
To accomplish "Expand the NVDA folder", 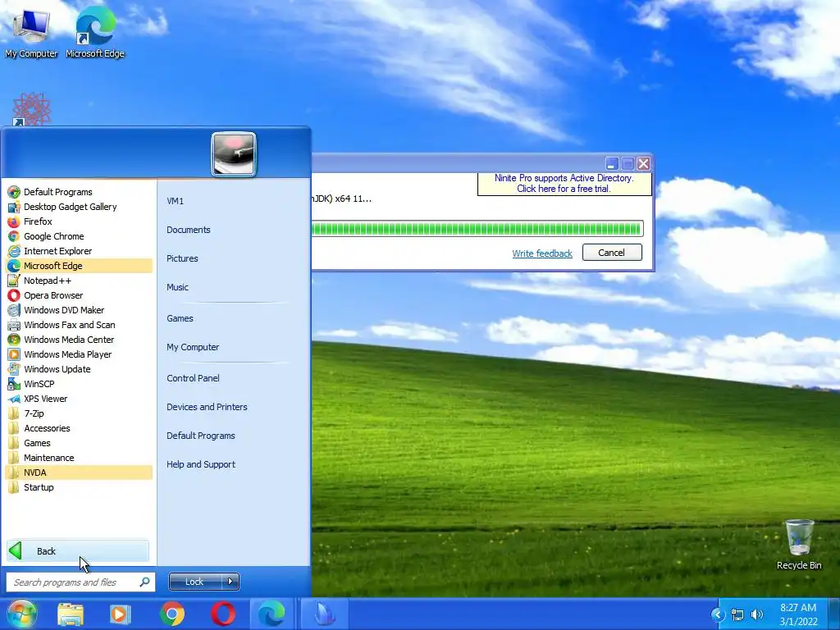I will (79, 472).
